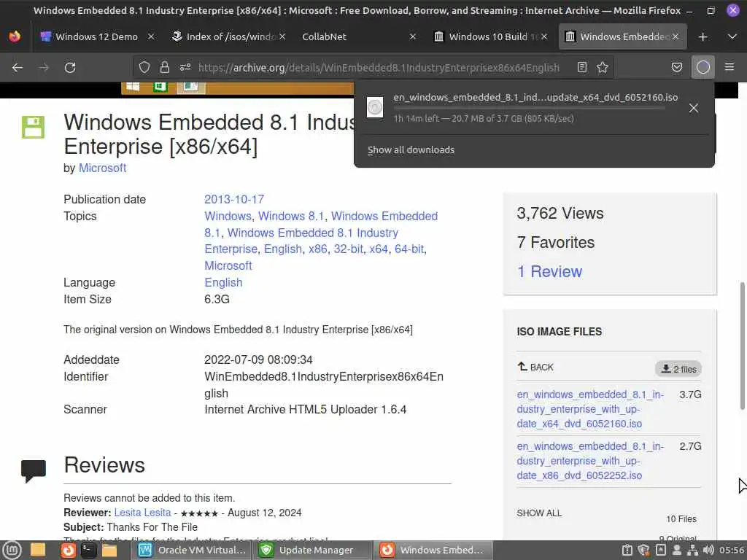Download all with the 2 files button

click(x=678, y=369)
